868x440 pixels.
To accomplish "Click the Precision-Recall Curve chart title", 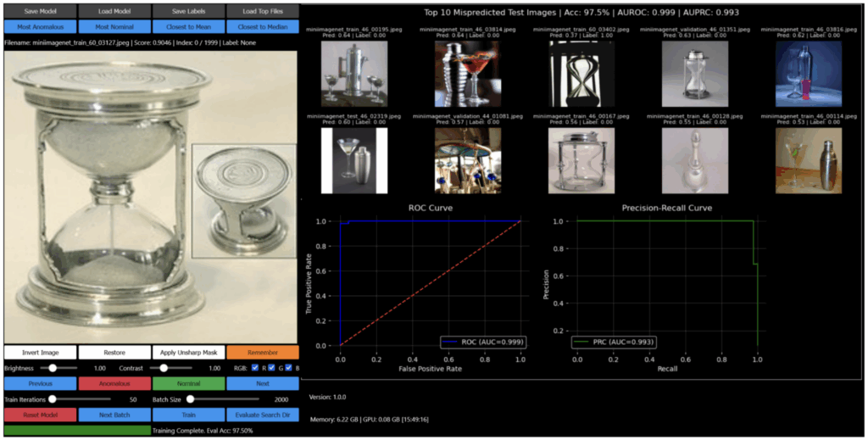I will point(666,208).
